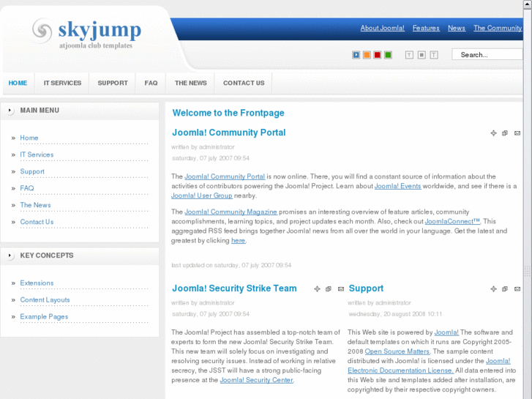Email the Joomla! Community Portal article
532x399 pixels.
point(517,133)
